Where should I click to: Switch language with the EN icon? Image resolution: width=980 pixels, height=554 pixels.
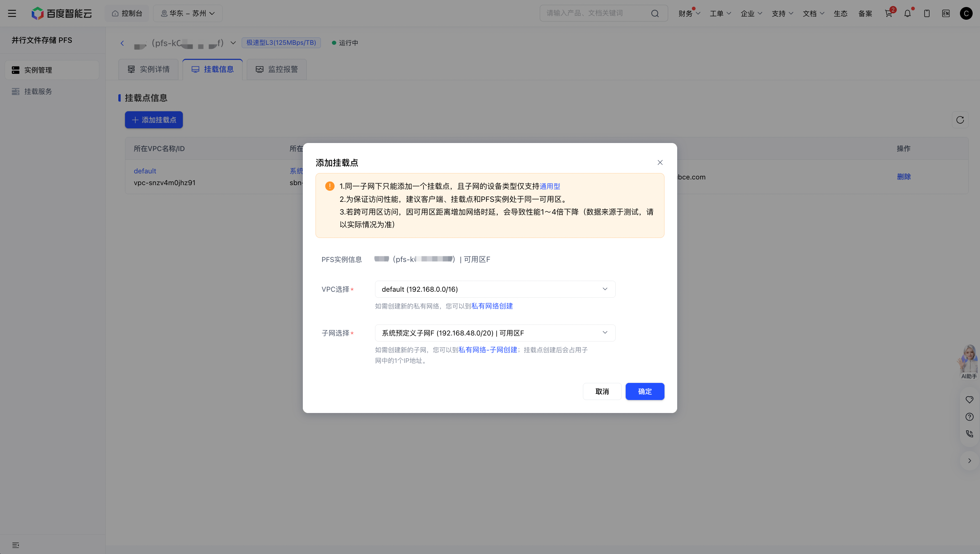tap(946, 13)
